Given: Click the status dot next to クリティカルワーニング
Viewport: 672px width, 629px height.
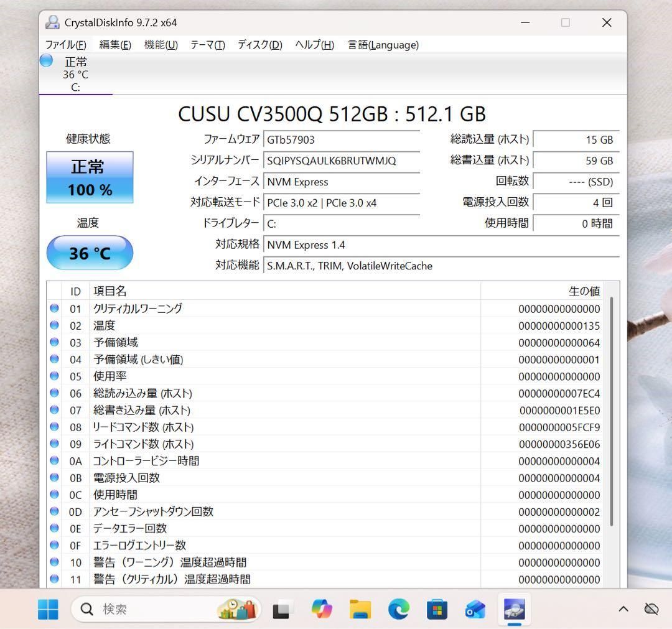Looking at the screenshot, I should (54, 307).
